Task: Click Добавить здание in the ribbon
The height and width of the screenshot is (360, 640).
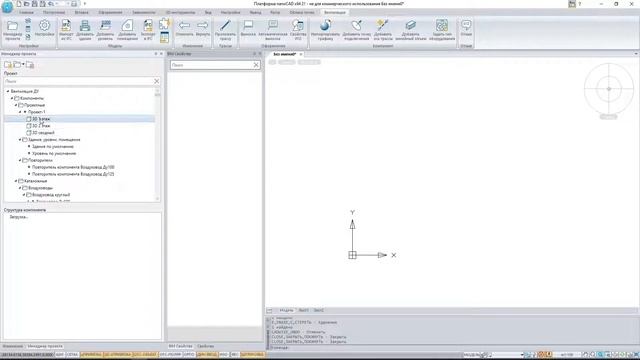Action: (x=85, y=29)
